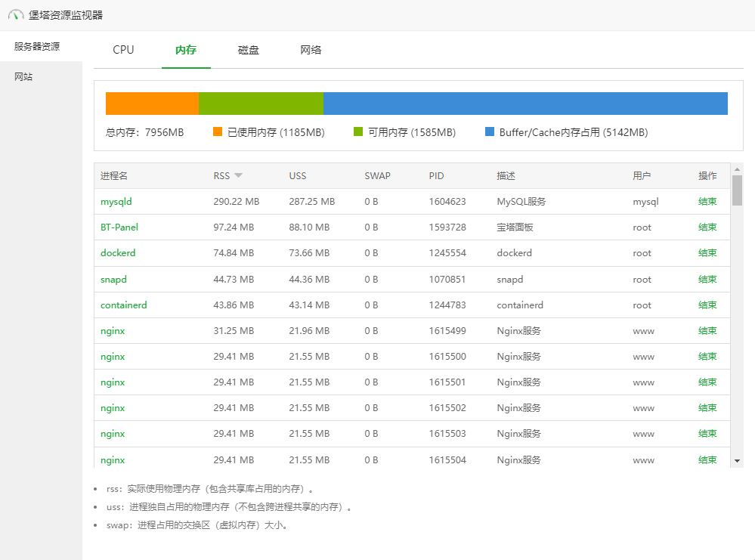Click the blue Buffer/Cache bar segment
Screen dimensions: 755x560
coord(525,104)
